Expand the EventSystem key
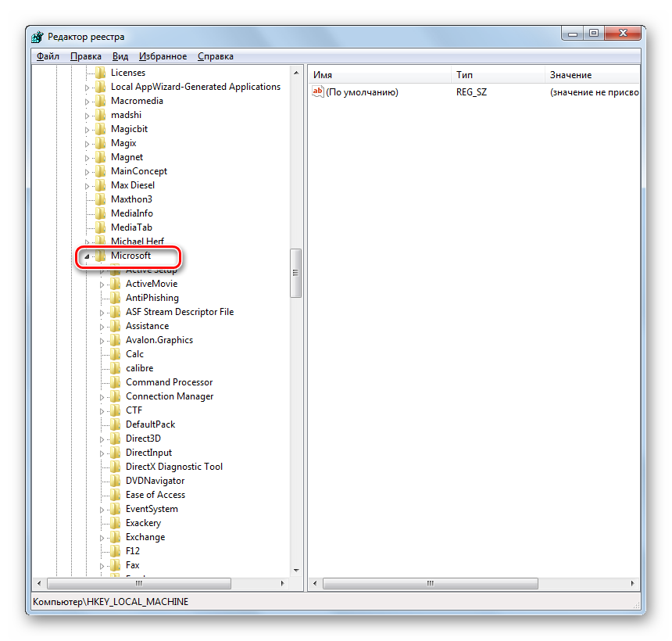 102,510
